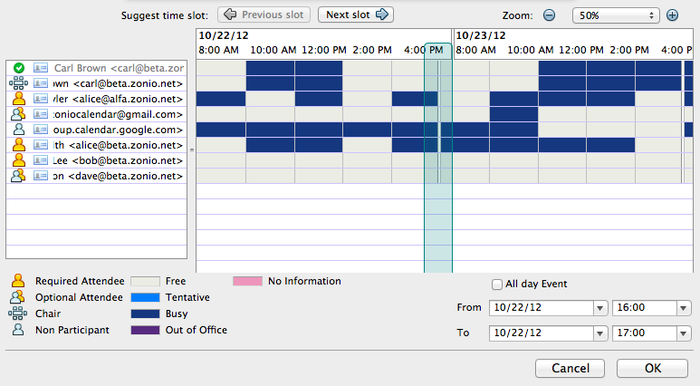Click contact card icon for zoniocalendar@gmail.com

coord(41,114)
